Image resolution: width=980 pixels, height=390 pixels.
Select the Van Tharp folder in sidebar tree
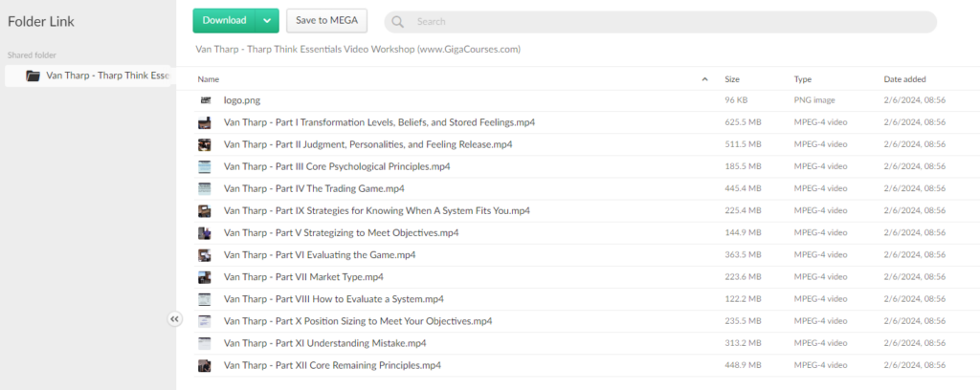click(x=105, y=76)
